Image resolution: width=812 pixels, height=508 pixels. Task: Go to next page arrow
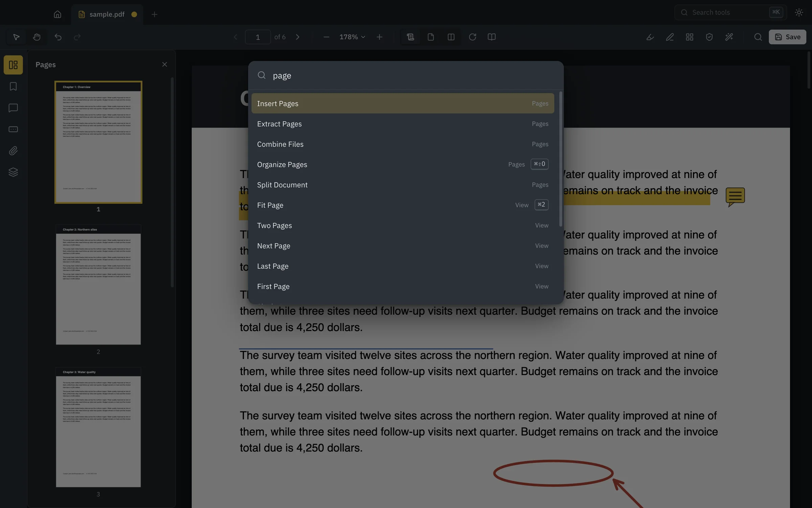(298, 37)
